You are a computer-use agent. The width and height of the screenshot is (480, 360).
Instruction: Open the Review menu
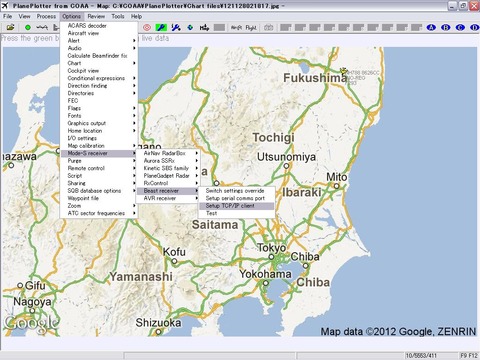(x=96, y=16)
